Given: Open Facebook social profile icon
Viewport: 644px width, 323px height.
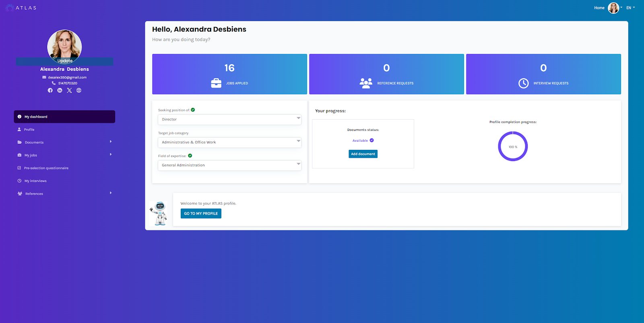Looking at the screenshot, I should (50, 90).
